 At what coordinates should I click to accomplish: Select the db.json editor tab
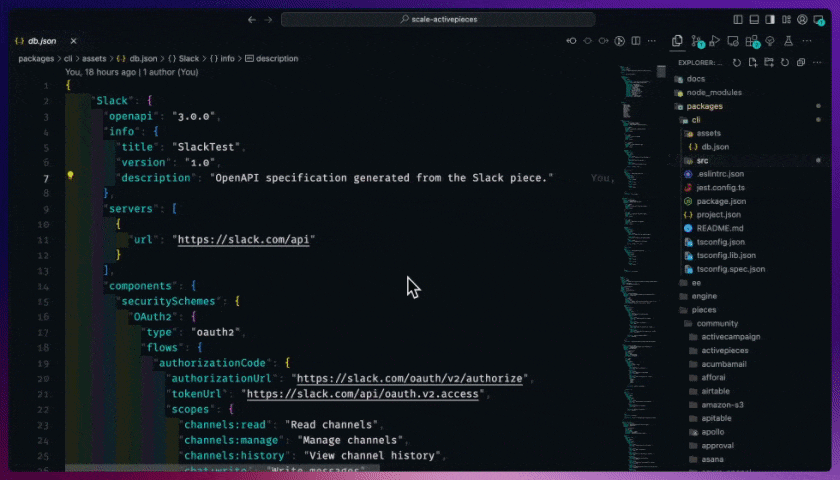[40, 41]
